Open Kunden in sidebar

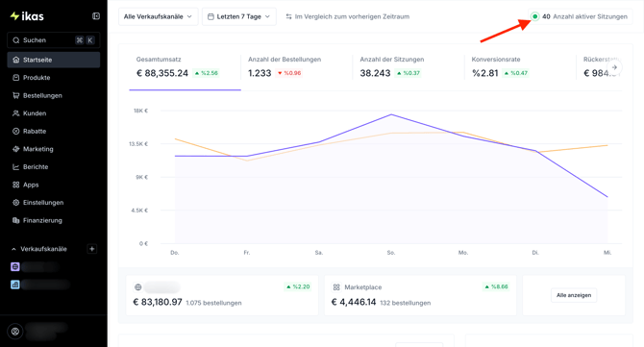pyautogui.click(x=54, y=113)
